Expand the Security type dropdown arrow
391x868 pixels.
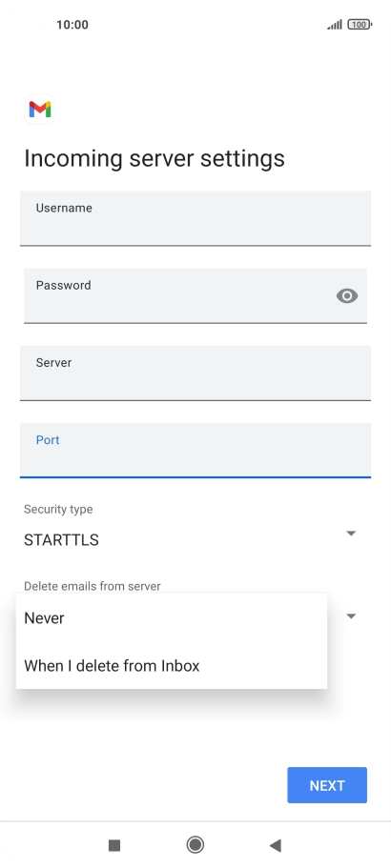click(351, 533)
